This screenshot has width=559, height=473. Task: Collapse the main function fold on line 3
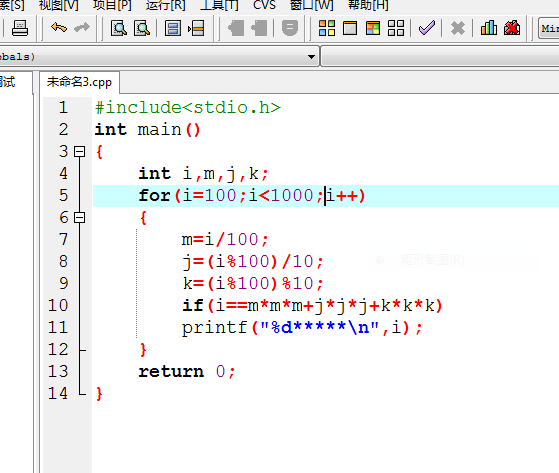pos(80,151)
